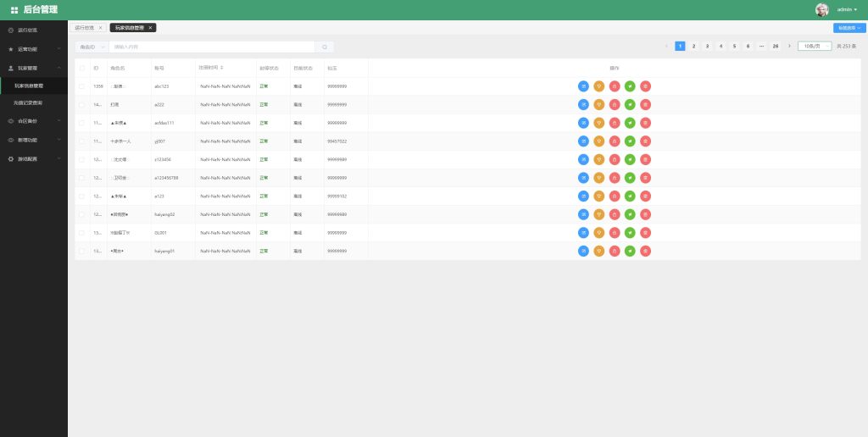Click green send icon for account gj007
This screenshot has height=437, width=868.
pyautogui.click(x=630, y=141)
